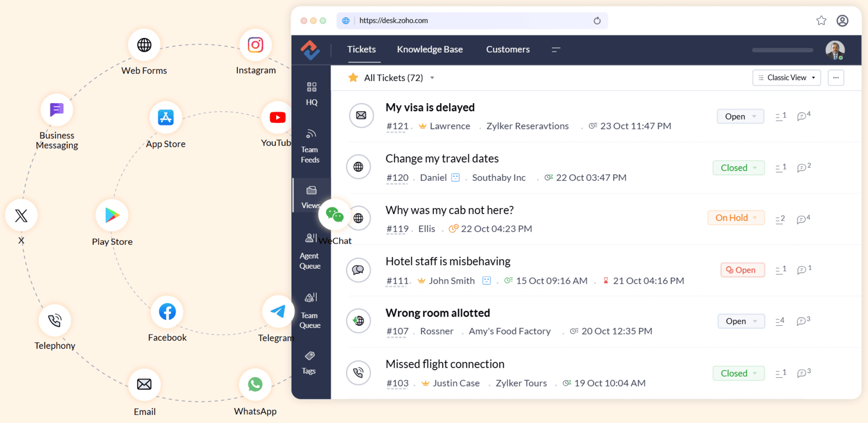Toggle the favorite star beside All Tickets

point(353,78)
